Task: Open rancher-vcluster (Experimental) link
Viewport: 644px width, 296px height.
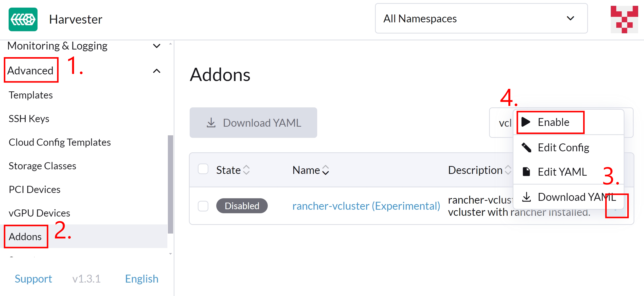Action: tap(366, 206)
